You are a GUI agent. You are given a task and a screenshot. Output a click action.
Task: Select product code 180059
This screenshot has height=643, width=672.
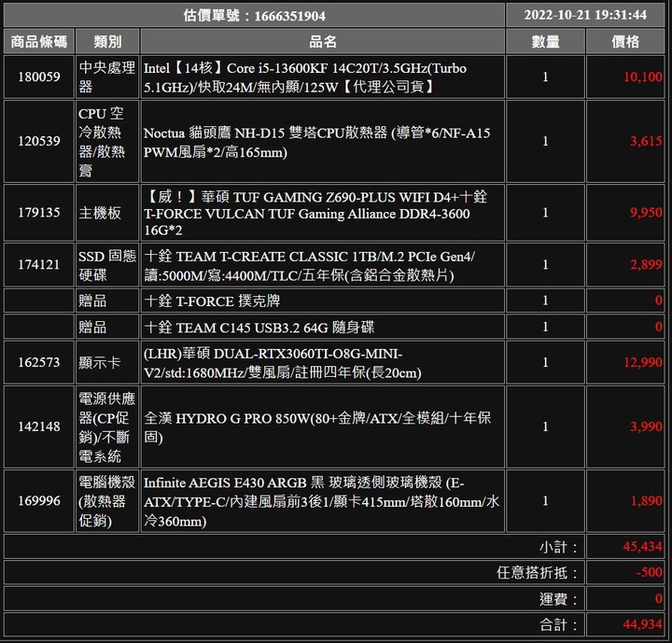tap(39, 77)
